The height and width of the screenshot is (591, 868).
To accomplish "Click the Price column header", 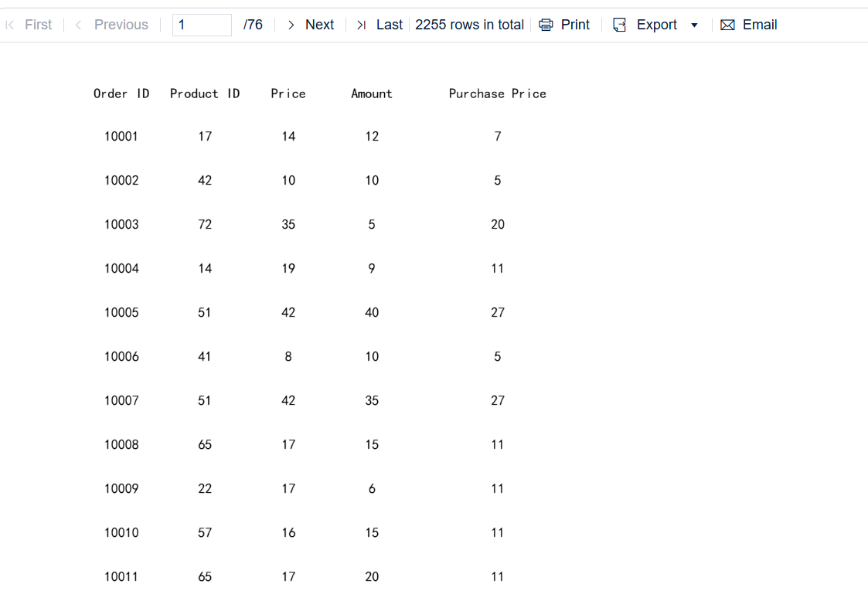I will [x=288, y=93].
